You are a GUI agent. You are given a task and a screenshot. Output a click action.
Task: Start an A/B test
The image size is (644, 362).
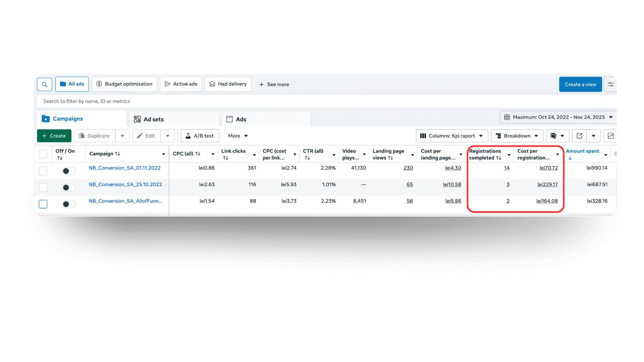(x=200, y=136)
